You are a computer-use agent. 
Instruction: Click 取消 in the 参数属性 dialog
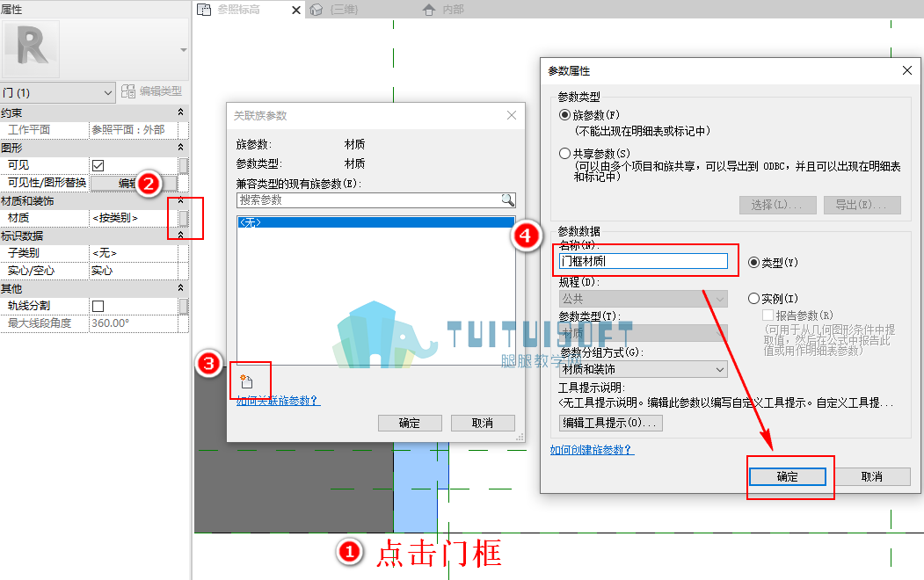pos(871,476)
